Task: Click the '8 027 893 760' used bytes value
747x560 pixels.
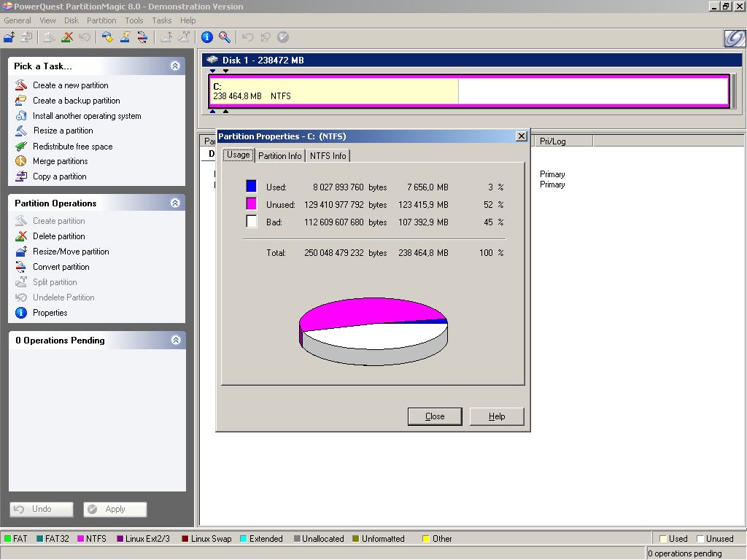Action: click(338, 187)
